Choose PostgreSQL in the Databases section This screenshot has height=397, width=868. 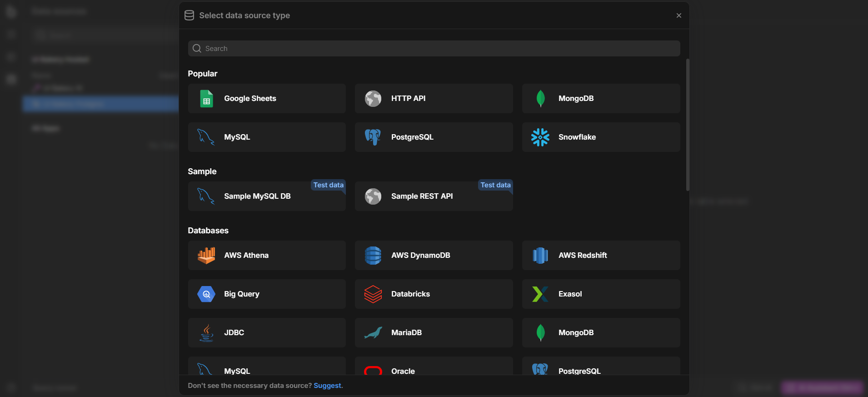point(601,366)
